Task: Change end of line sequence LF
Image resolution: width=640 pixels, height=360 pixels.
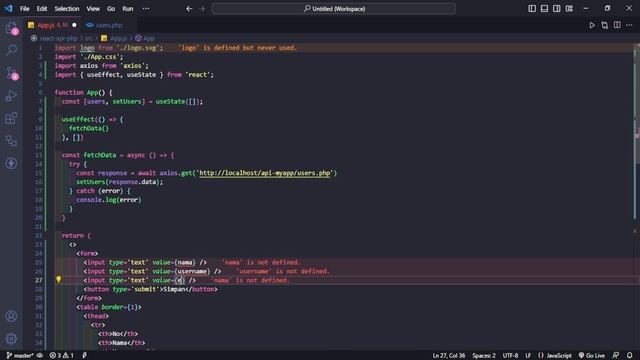Action: click(x=528, y=356)
